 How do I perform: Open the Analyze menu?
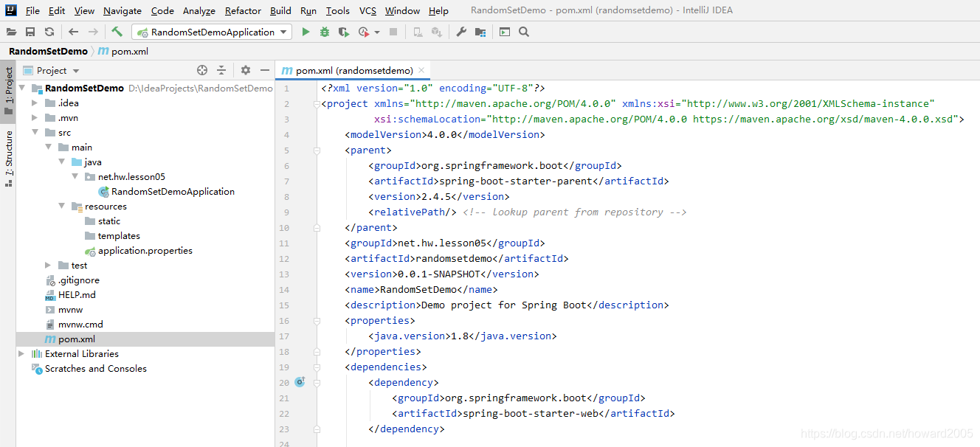tap(199, 10)
